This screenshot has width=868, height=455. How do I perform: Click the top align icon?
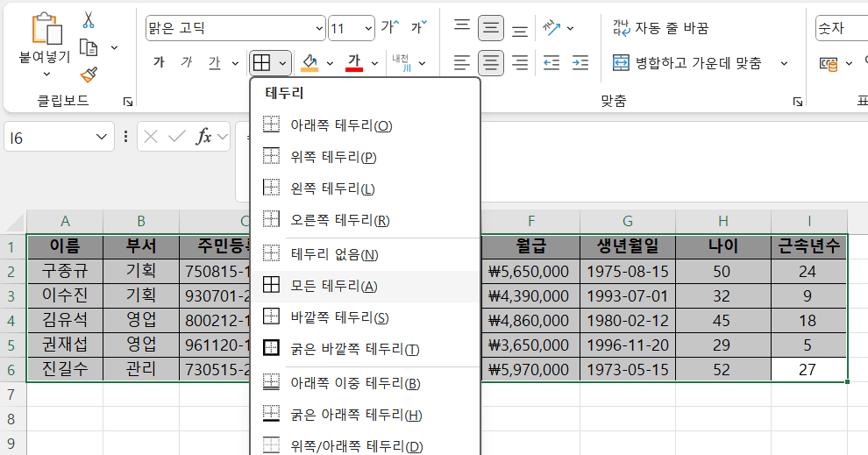462,27
